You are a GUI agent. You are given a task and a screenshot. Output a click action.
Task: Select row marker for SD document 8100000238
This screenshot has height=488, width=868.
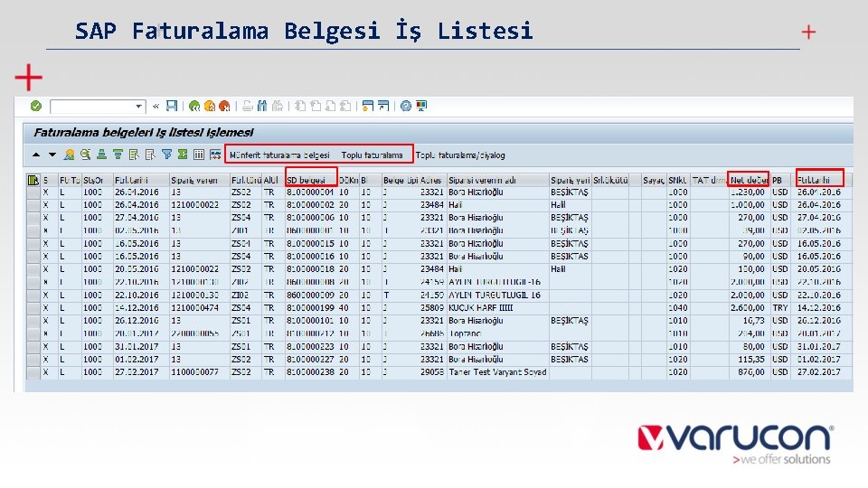point(33,371)
